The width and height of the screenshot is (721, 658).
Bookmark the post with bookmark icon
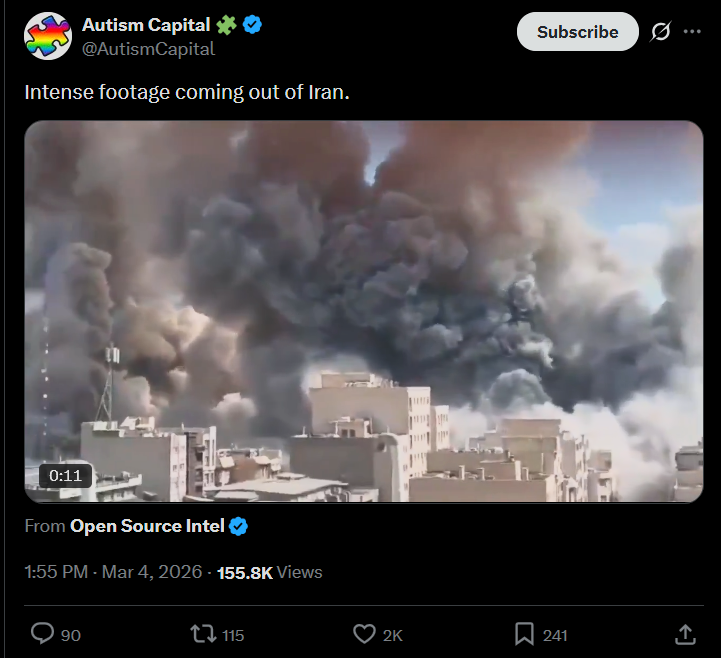click(525, 634)
